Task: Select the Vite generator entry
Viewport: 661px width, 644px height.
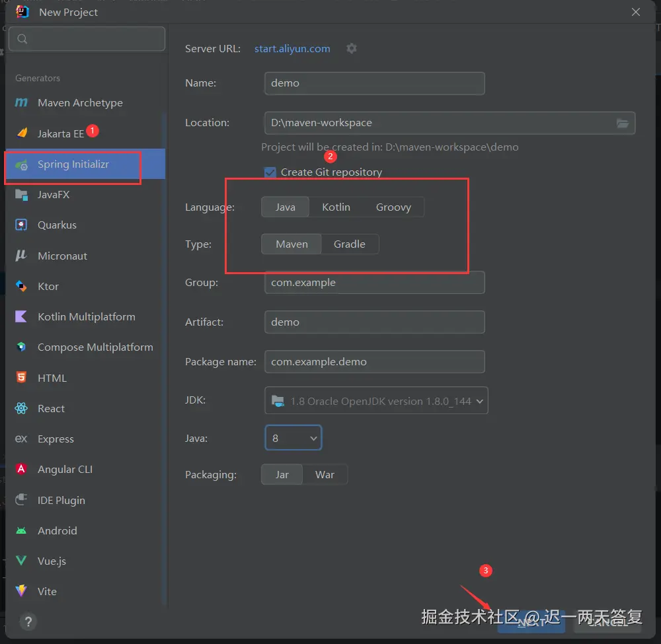Action: pos(85,591)
